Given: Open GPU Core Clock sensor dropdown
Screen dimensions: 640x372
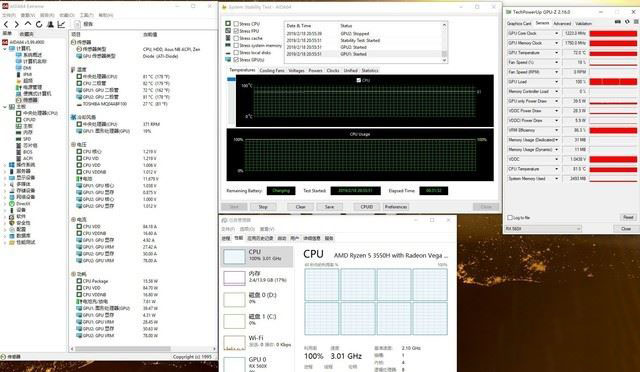Looking at the screenshot, I should 556,33.
